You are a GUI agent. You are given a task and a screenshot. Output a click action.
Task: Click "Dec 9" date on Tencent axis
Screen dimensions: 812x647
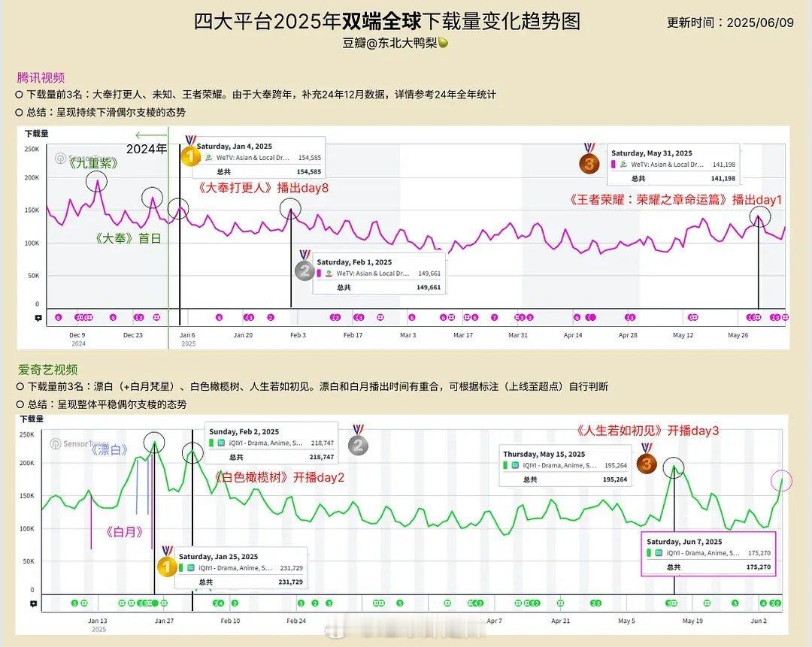(x=77, y=335)
